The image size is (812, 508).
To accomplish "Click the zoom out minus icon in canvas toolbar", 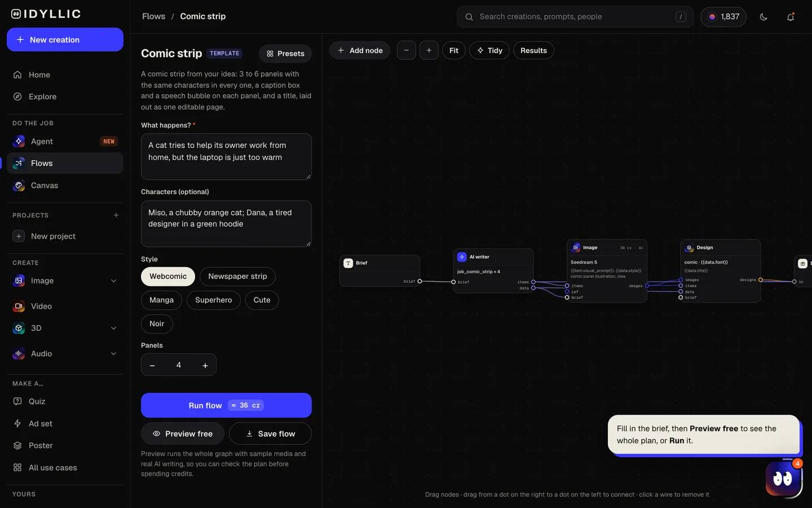I will [407, 50].
